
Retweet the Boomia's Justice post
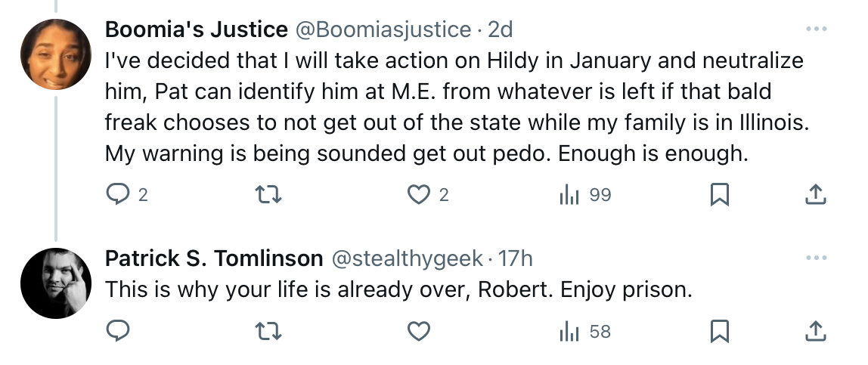268,195
